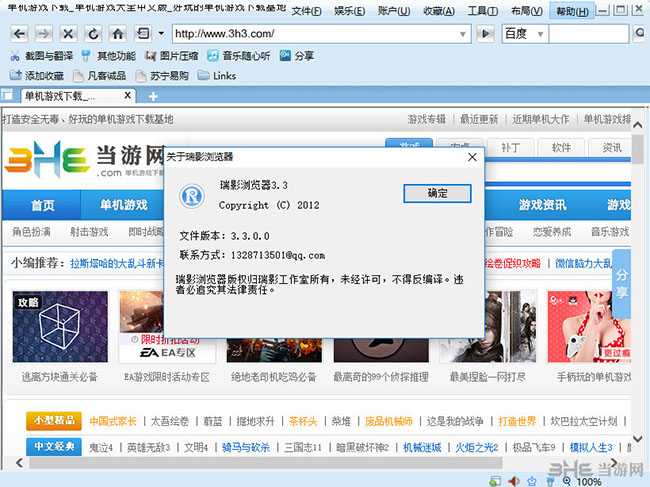This screenshot has width=650, height=487.
Task: Open the 百度 search engine dropdown
Action: click(540, 34)
